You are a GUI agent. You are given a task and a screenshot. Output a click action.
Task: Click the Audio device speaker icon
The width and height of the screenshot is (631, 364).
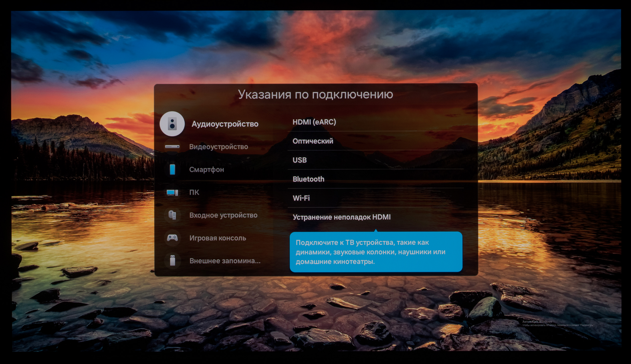(x=172, y=124)
